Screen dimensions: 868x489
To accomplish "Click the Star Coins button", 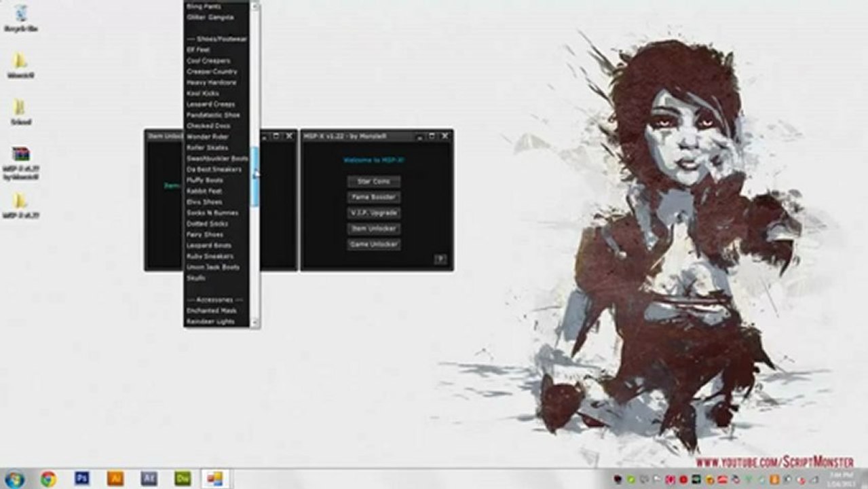I will point(373,182).
